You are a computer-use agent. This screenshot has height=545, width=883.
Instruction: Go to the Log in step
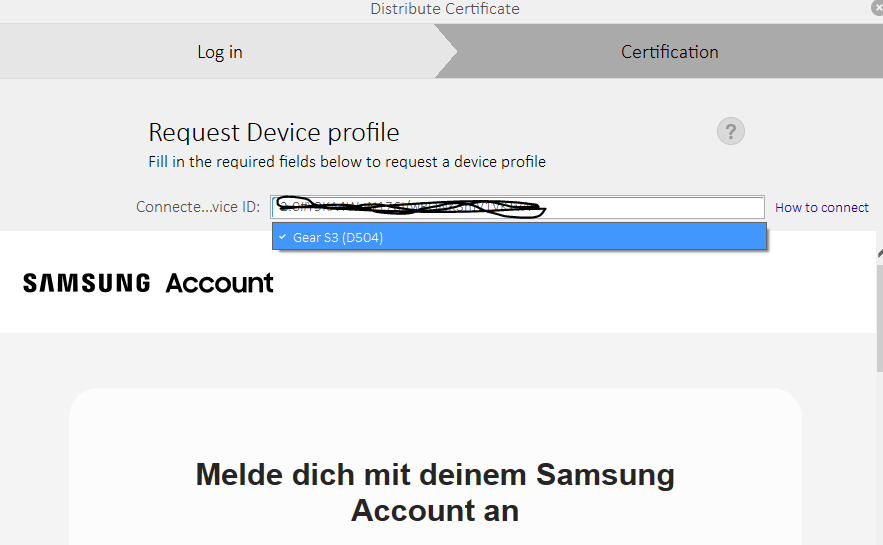coord(220,52)
